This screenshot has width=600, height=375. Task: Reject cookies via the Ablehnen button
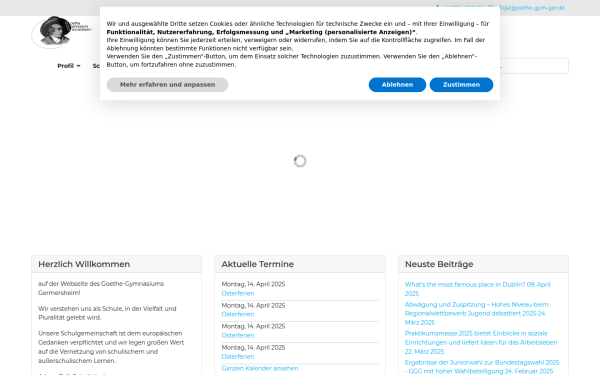[397, 85]
